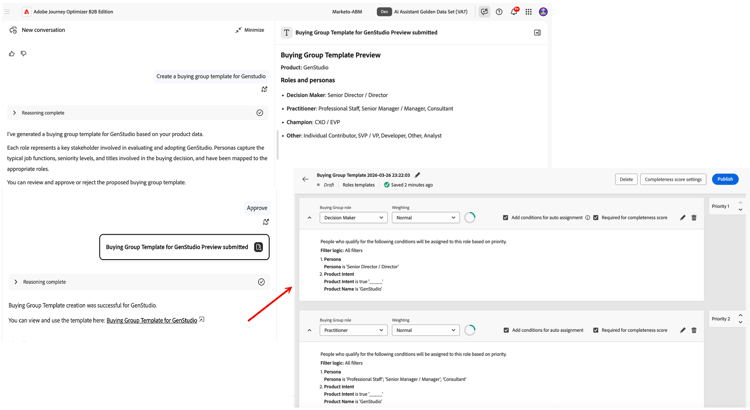Expand the second Reasoning complete section
This screenshot has height=410, width=750.
[16, 282]
